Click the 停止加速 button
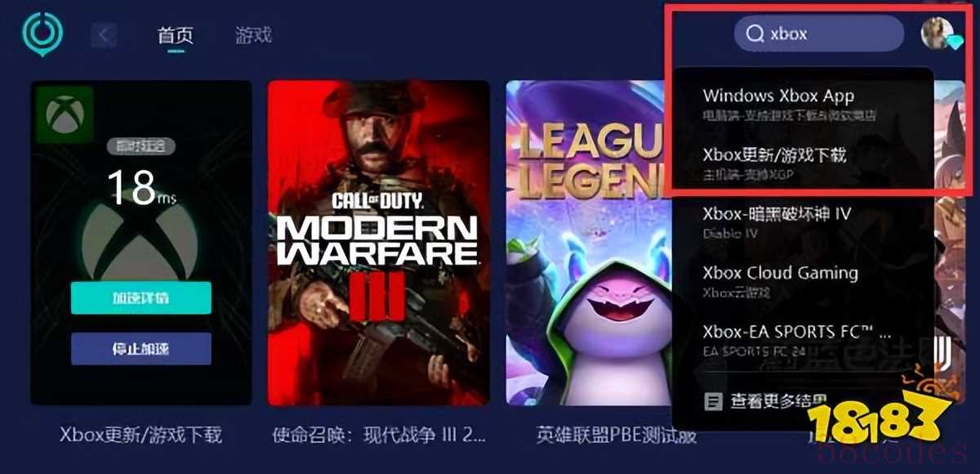This screenshot has width=980, height=474. (x=140, y=349)
